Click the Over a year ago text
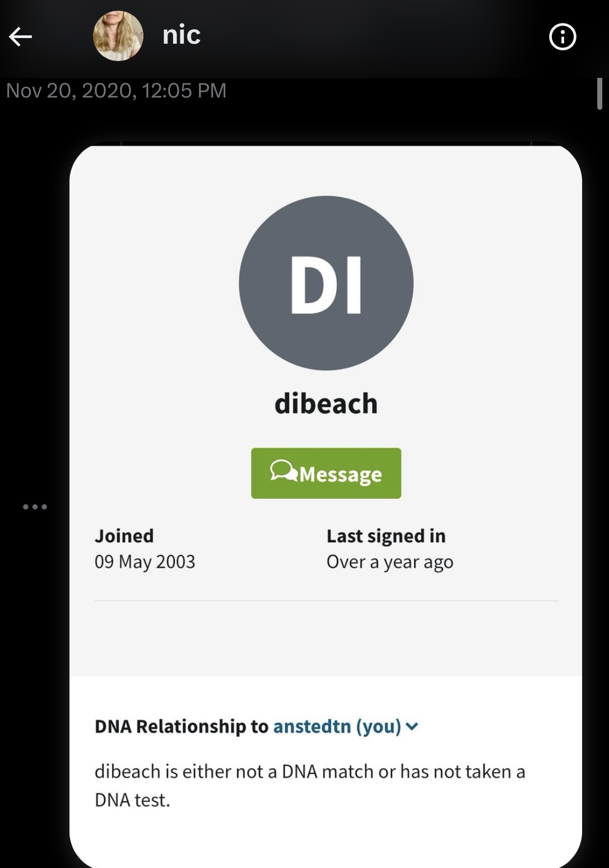This screenshot has width=609, height=868. 390,561
